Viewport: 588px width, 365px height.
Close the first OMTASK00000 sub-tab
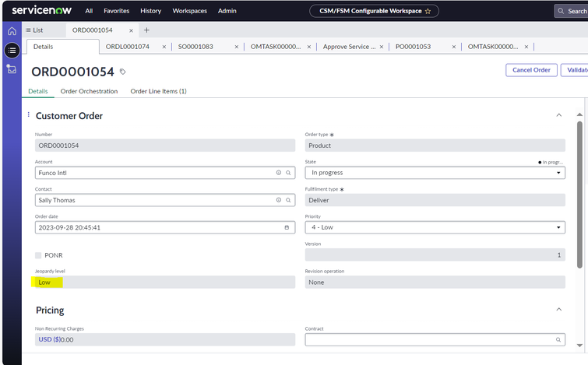tap(309, 47)
